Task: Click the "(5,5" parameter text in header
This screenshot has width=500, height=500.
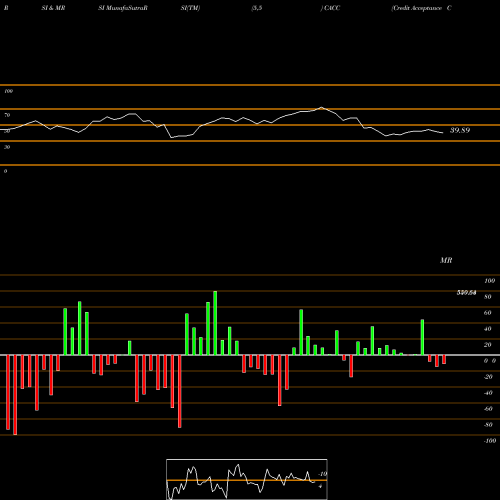Action: click(257, 8)
